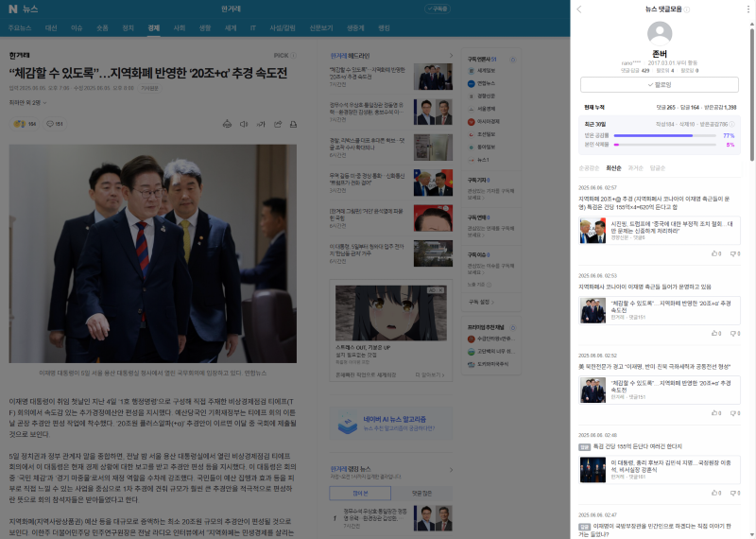
Task: Open 조선일보 in subscribed press list
Action: pyautogui.click(x=481, y=134)
